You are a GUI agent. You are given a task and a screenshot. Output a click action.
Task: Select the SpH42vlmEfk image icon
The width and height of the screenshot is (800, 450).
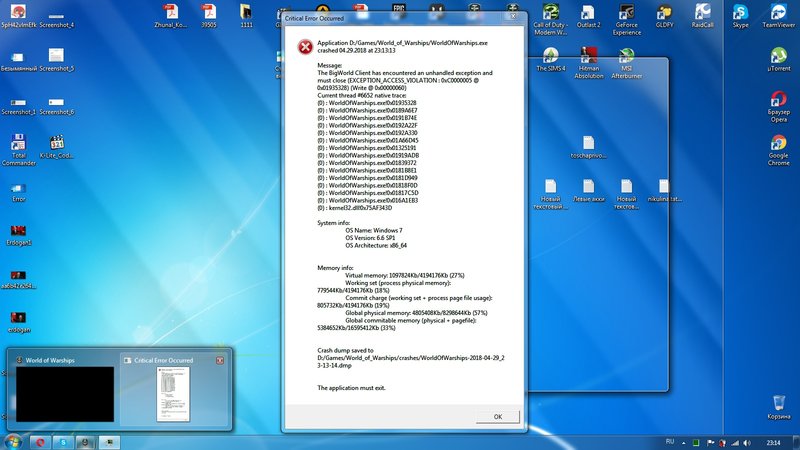point(19,16)
